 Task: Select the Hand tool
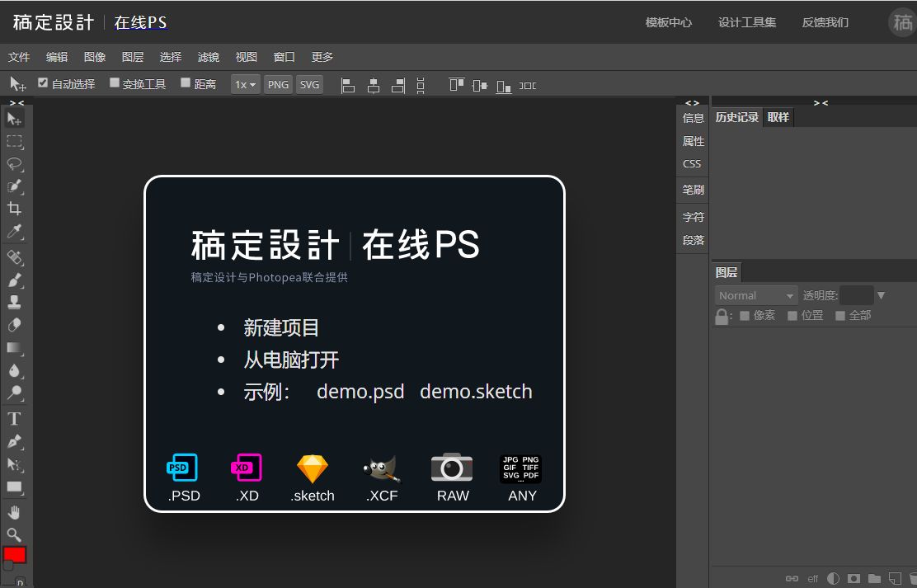tap(15, 512)
